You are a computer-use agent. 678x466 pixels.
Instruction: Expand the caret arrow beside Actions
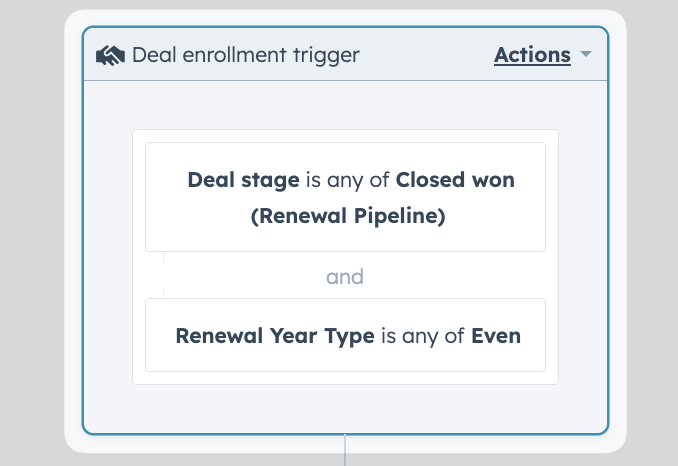(586, 54)
